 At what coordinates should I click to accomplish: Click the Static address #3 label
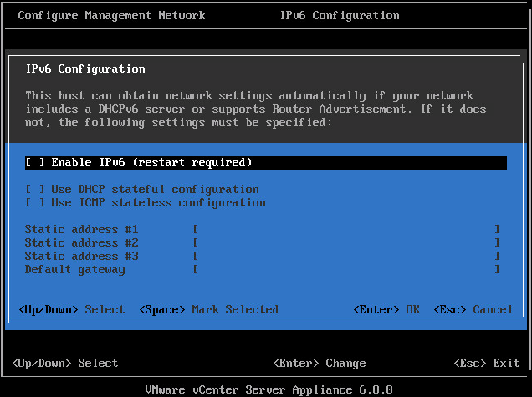click(x=81, y=256)
